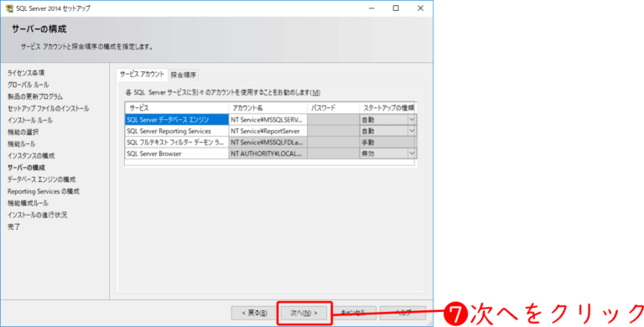Image resolution: width=644 pixels, height=327 pixels.
Task: Switch to the 照合順序 tab
Action: coord(184,75)
